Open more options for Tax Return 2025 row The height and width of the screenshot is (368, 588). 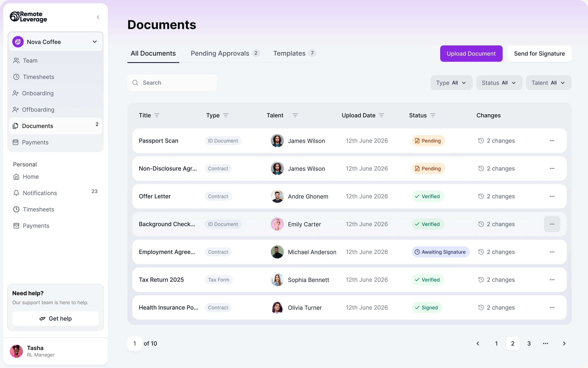pos(552,280)
